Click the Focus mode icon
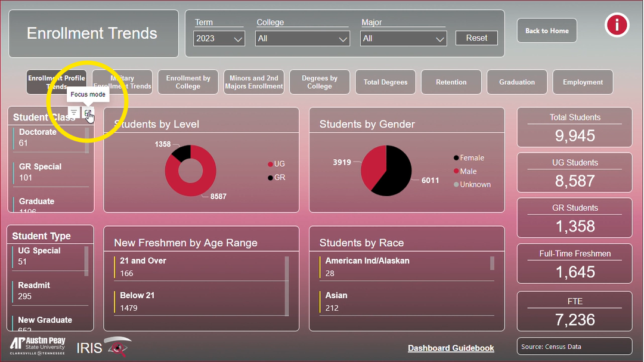Viewport: 644px width, 362px height. click(88, 113)
